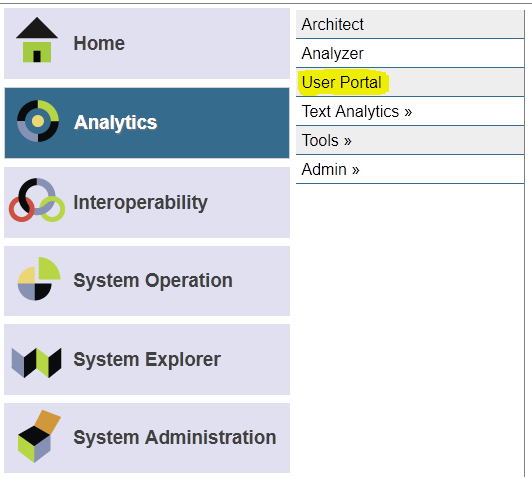Open the System Operation section label
Screen dimensions: 532x477
pyautogui.click(x=153, y=281)
